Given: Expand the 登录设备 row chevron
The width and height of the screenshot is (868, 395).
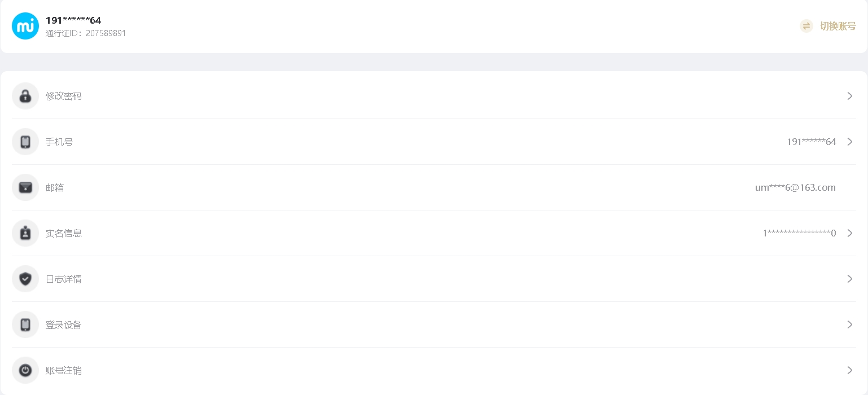Looking at the screenshot, I should click(850, 324).
